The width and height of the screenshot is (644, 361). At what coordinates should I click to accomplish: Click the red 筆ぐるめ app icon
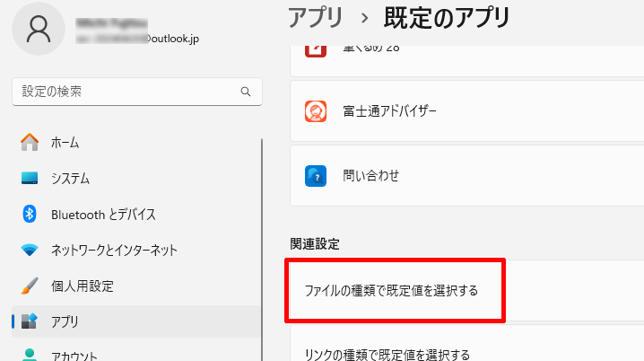[x=316, y=51]
